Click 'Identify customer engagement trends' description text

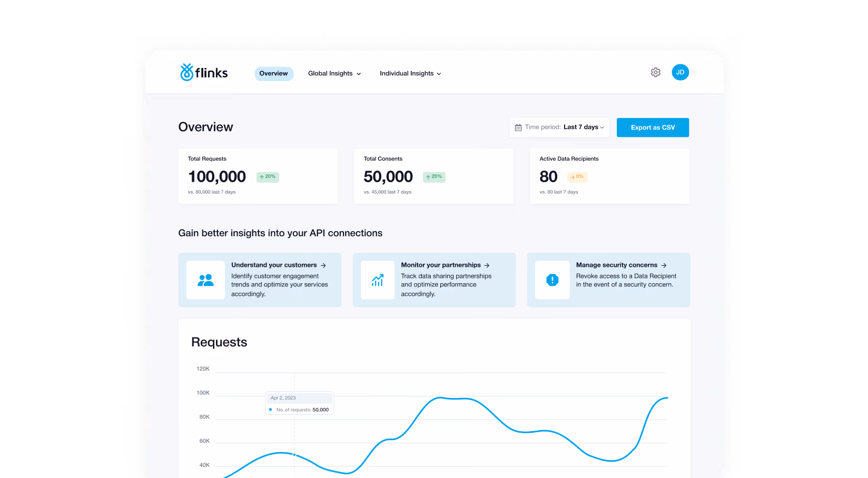click(280, 285)
